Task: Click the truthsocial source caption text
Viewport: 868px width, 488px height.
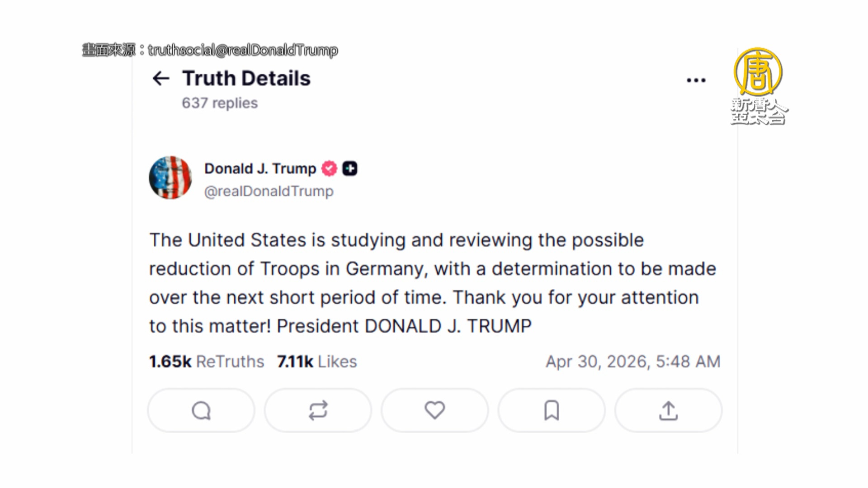Action: point(243,50)
